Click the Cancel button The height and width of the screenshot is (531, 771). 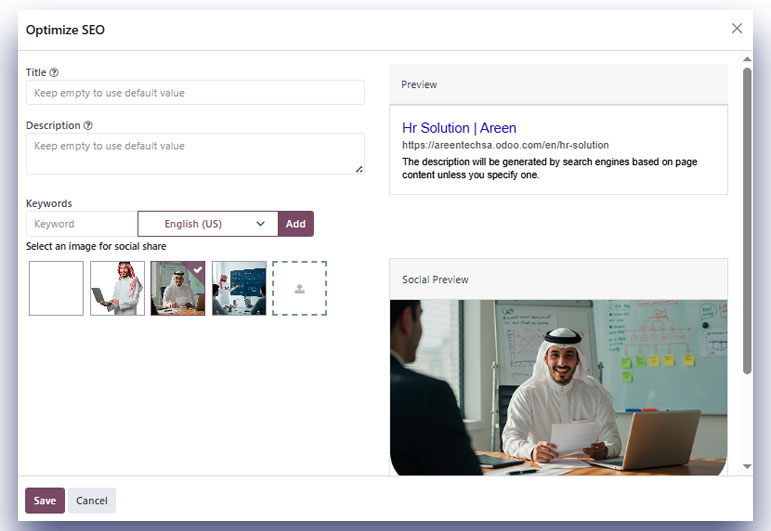[x=92, y=501]
